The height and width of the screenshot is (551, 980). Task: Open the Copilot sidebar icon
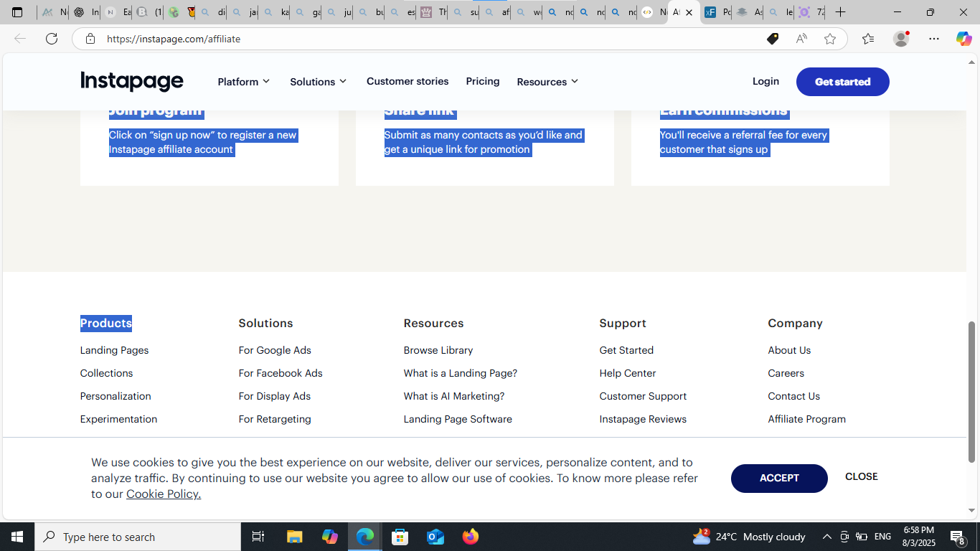pos(963,39)
